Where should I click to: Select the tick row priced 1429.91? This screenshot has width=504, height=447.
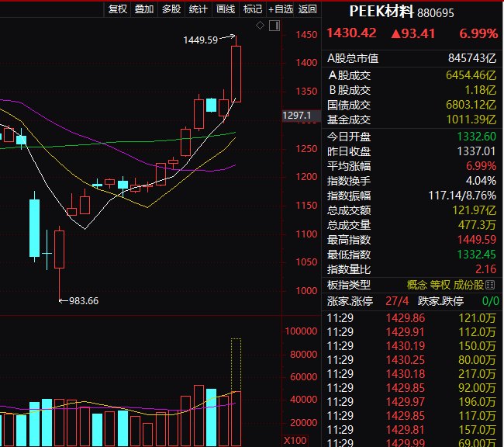[412, 332]
